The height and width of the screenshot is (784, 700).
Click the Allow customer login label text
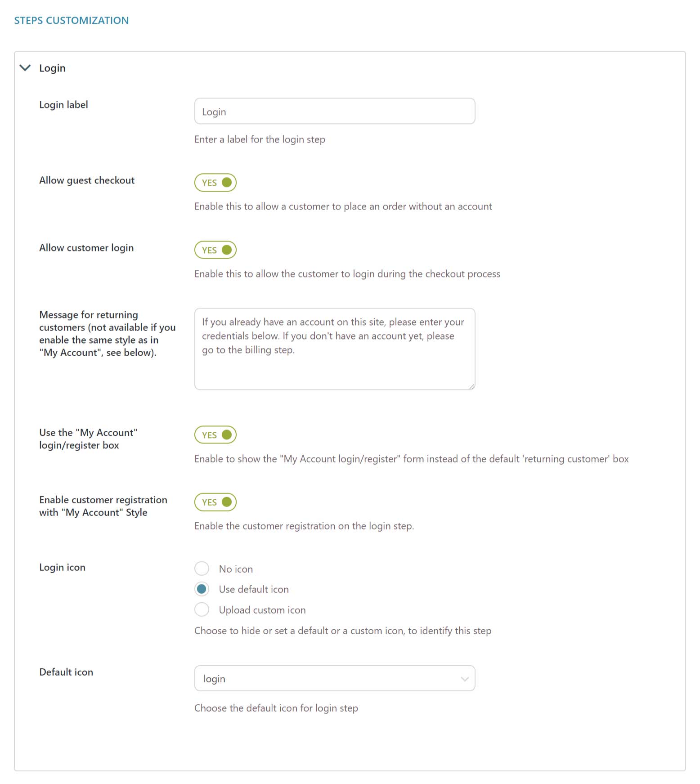click(86, 248)
